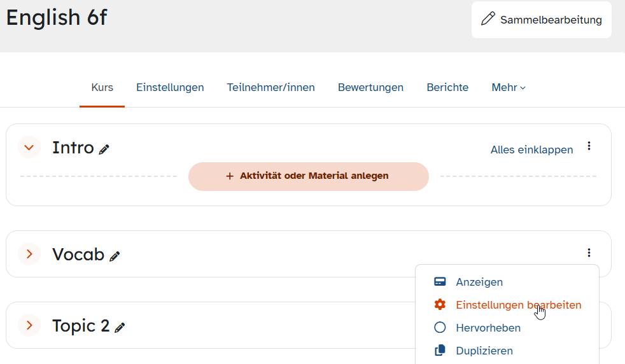Toggle the Hervorheben circle icon
This screenshot has height=364, width=625.
click(440, 327)
